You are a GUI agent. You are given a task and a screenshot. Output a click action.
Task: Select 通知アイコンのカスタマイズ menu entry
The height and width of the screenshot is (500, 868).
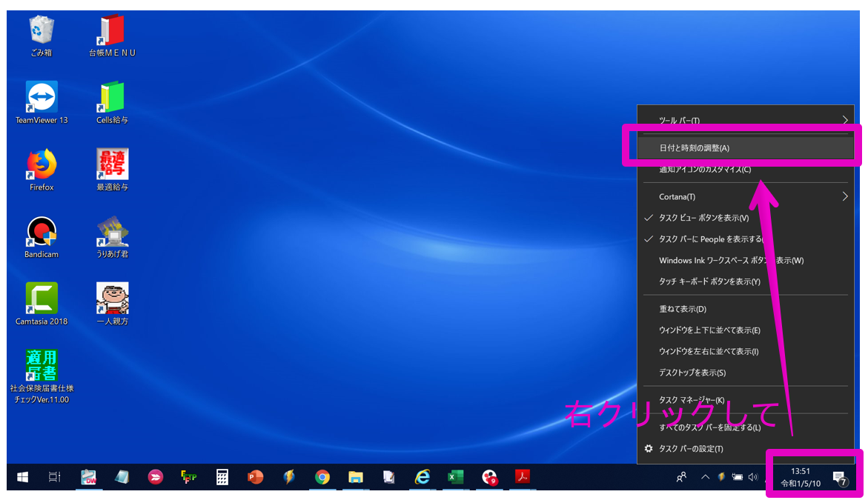click(x=745, y=169)
